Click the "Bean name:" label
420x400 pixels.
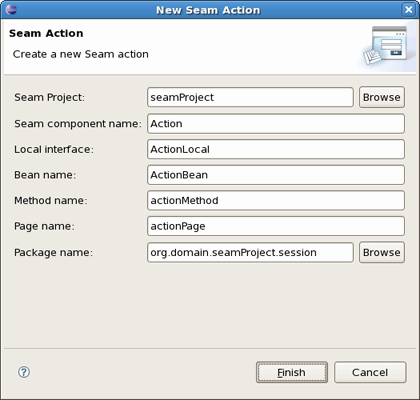point(45,175)
